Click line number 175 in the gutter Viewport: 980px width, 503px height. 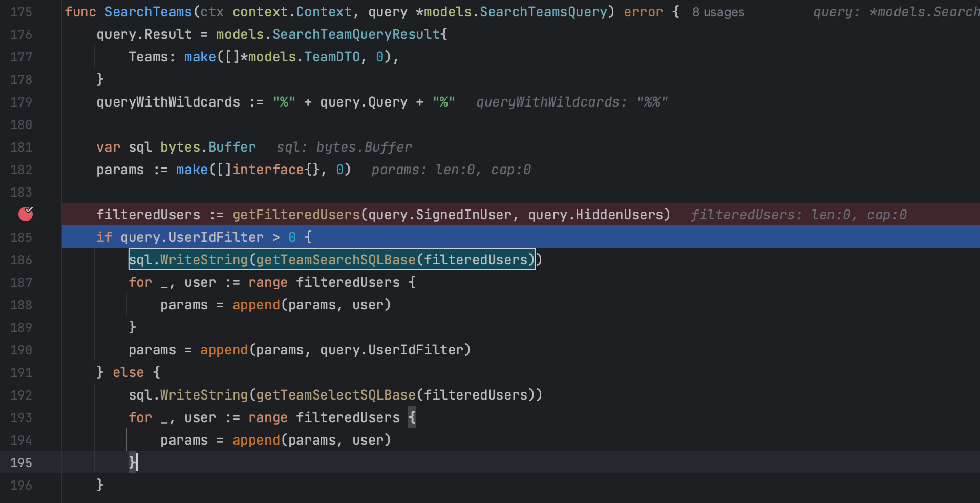20,11
